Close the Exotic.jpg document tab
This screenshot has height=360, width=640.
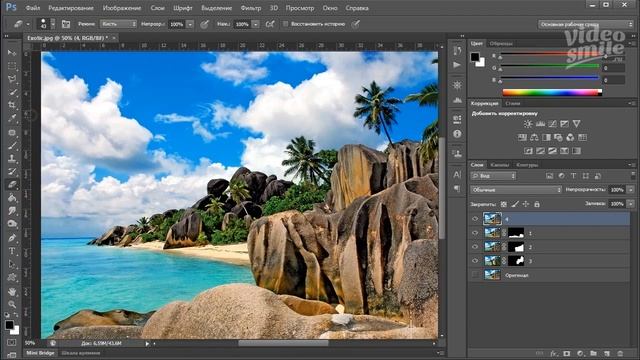114,38
